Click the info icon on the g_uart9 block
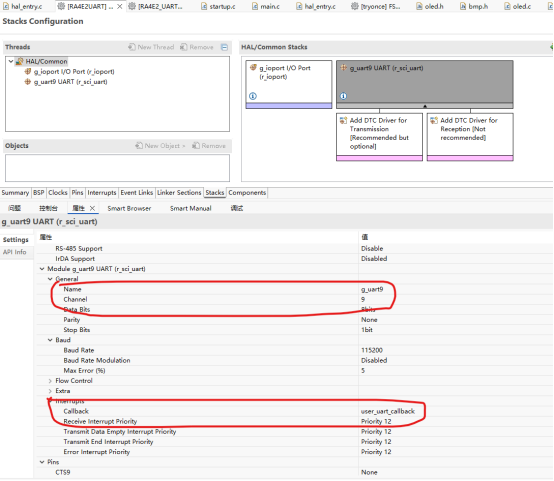 tap(343, 96)
